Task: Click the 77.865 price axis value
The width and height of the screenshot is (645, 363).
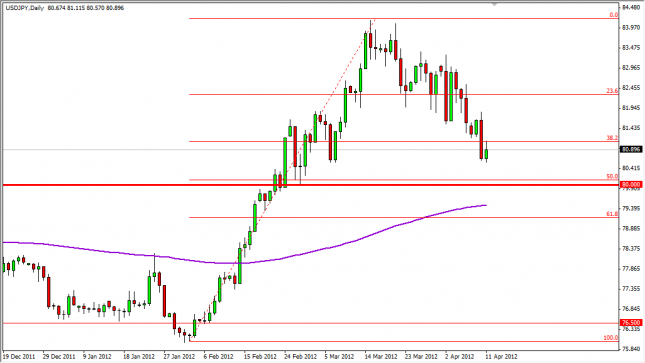Action: [x=631, y=268]
